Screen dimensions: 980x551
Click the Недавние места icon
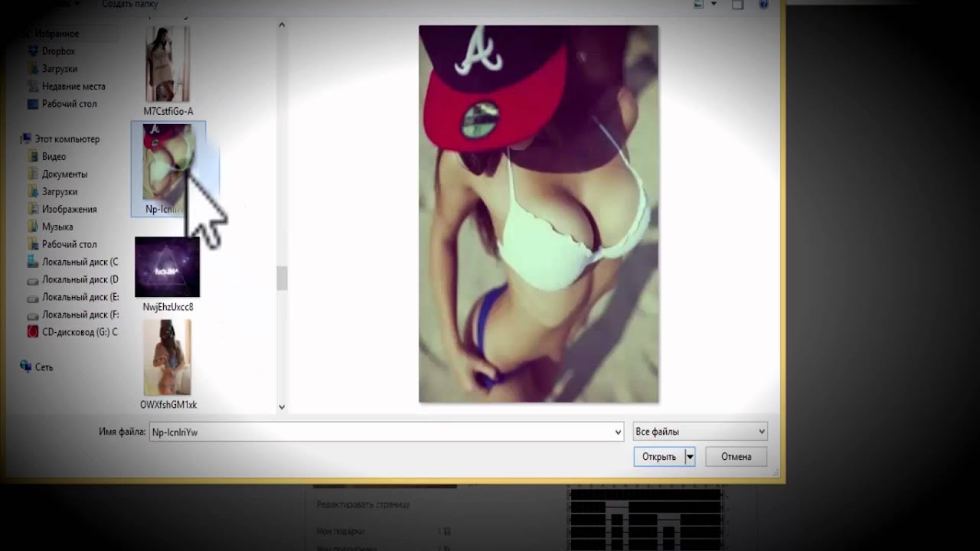tap(33, 86)
